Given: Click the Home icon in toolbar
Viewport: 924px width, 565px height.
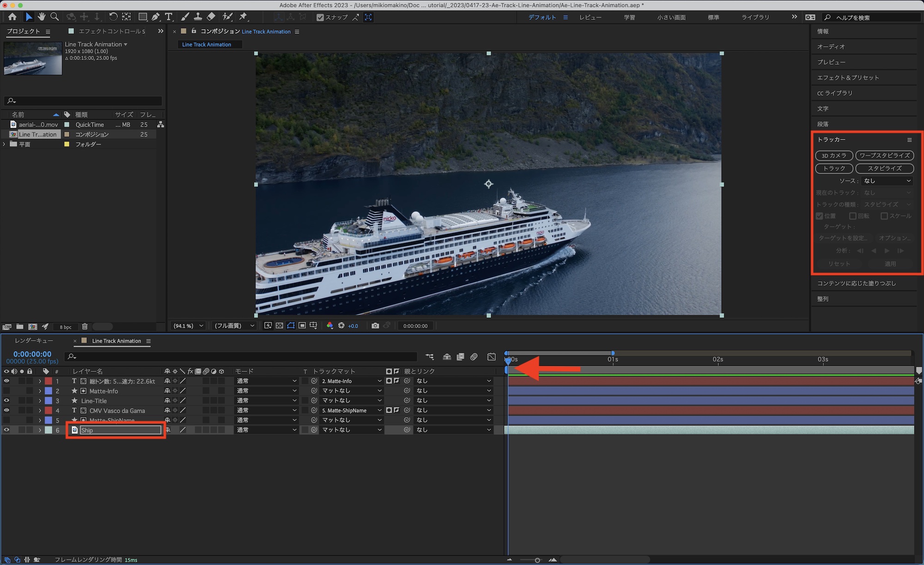Looking at the screenshot, I should click(12, 17).
